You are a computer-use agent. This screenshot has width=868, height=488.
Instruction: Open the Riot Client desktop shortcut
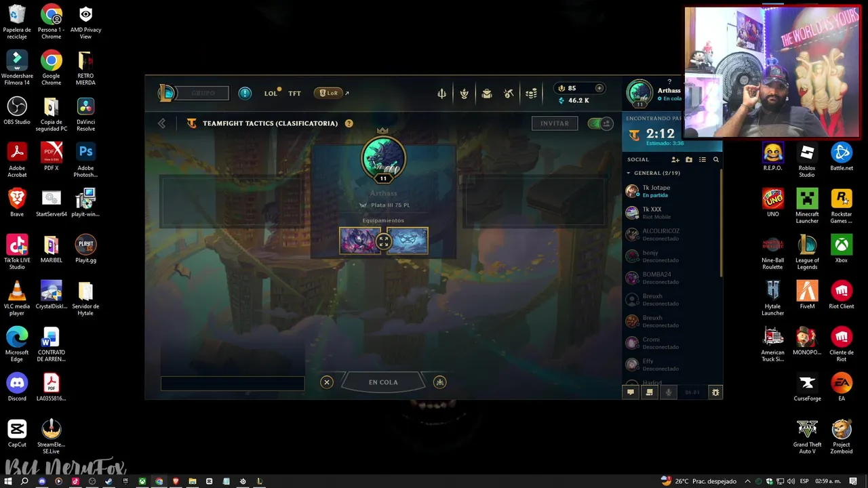[842, 296]
